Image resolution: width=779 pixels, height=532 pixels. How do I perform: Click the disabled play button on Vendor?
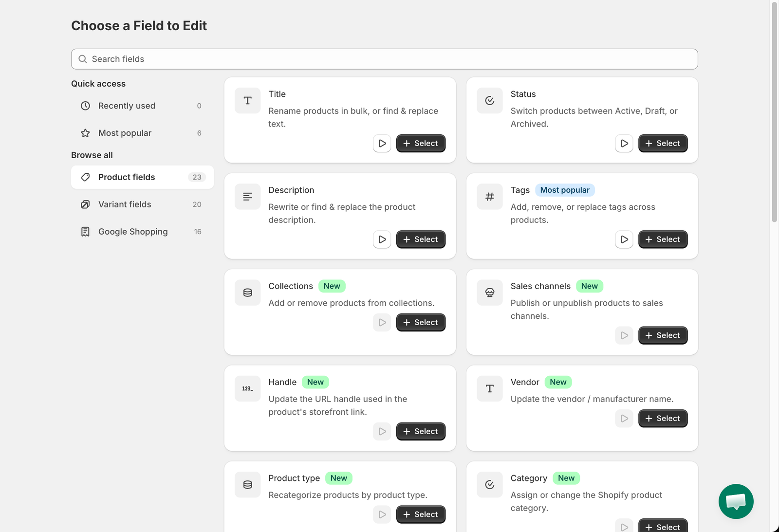point(624,419)
